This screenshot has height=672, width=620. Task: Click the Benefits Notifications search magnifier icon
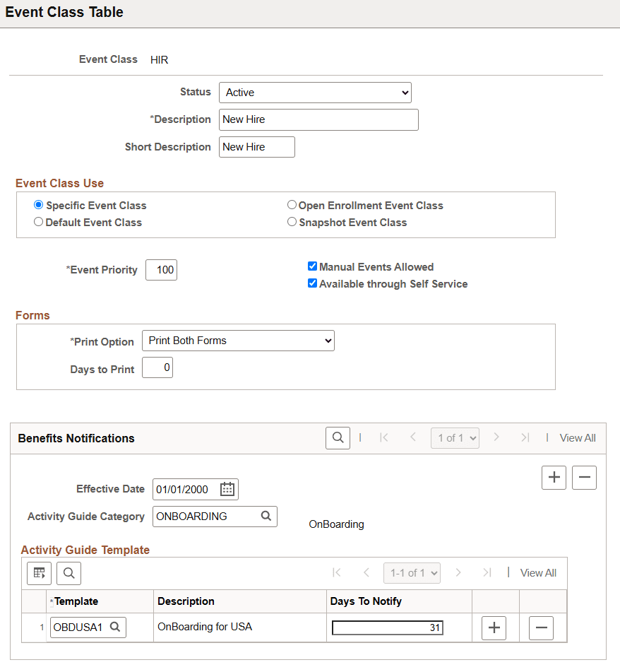[338, 438]
